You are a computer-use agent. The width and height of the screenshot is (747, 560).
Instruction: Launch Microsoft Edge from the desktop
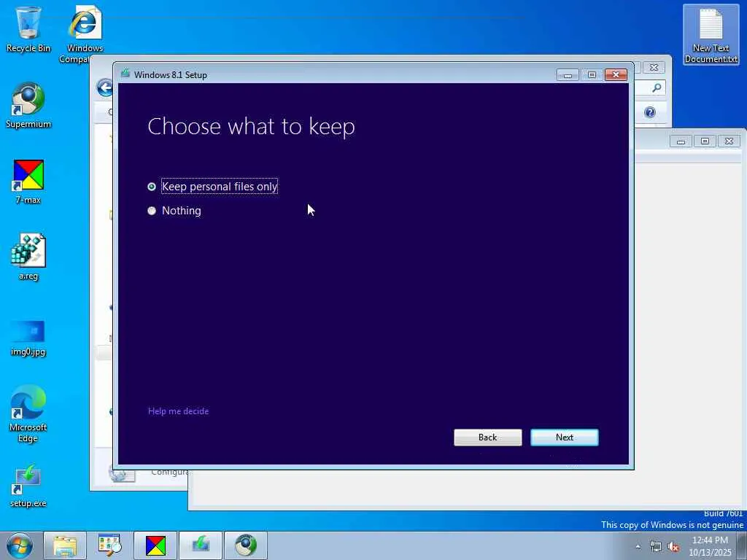(x=28, y=413)
